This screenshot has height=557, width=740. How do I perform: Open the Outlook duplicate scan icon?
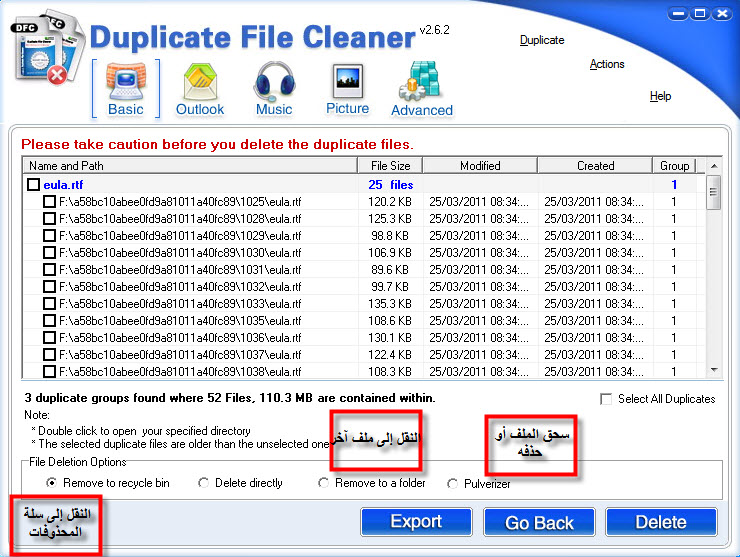click(200, 88)
